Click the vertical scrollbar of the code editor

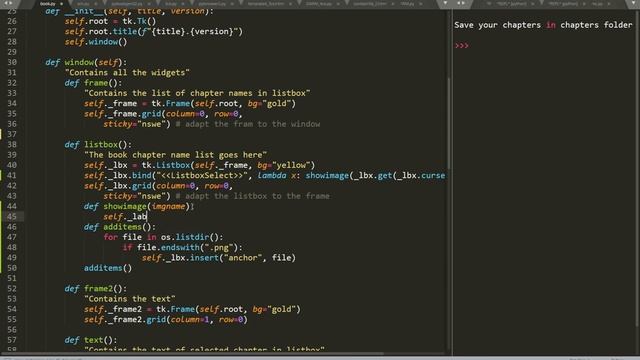pyautogui.click(x=449, y=122)
